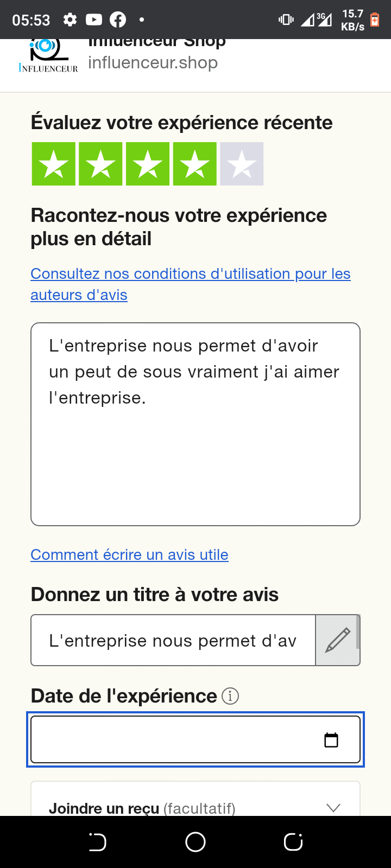Select the fourth rating star

195,164
